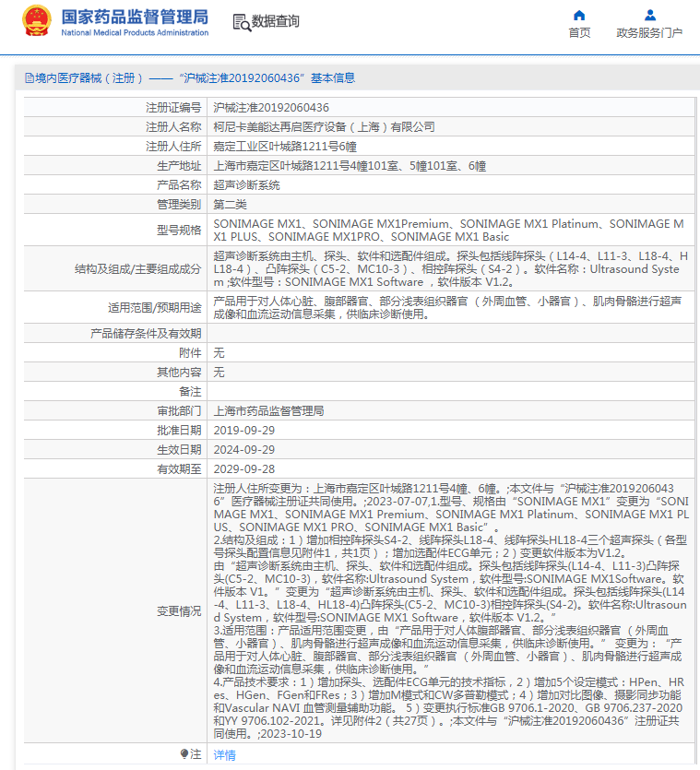Select management category 第二类
Screen dimensions: 700x770
[230, 205]
